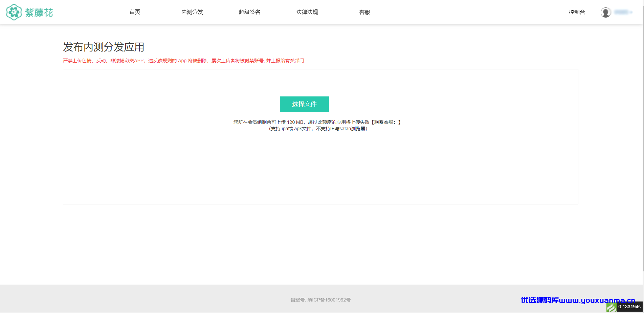The width and height of the screenshot is (644, 313).
Task: Click the 紫藤花 brand name text
Action: (39, 13)
